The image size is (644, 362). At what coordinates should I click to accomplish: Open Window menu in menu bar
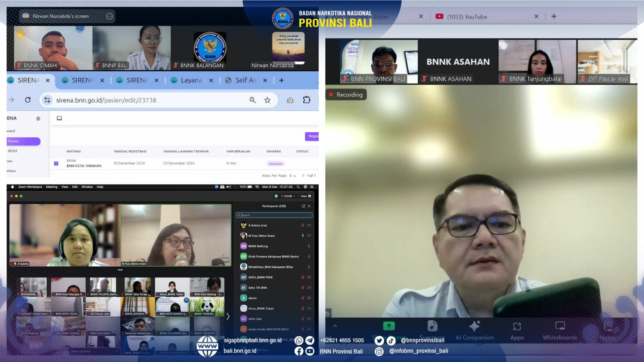point(87,187)
